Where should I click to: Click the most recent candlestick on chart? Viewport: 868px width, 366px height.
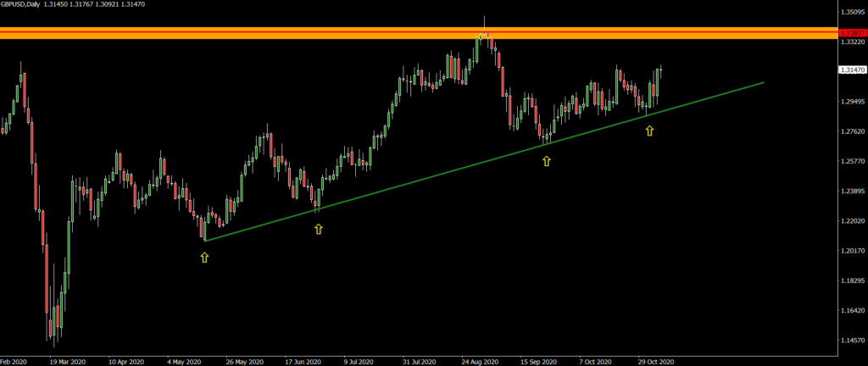point(659,71)
